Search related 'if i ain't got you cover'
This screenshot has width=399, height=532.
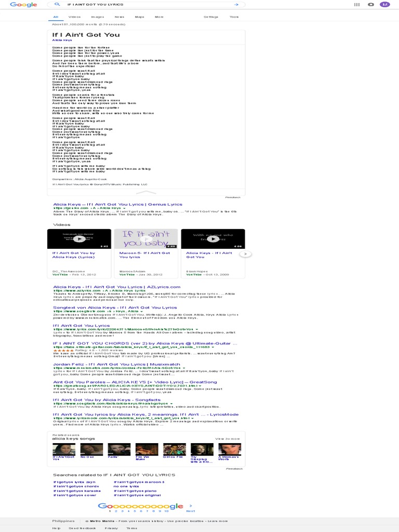[x=75, y=495]
